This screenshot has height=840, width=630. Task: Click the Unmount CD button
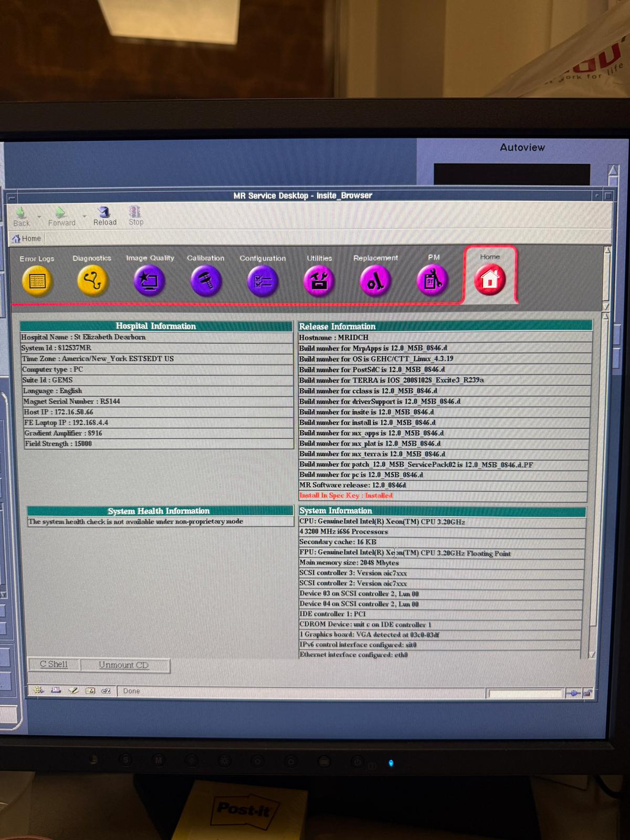click(124, 665)
